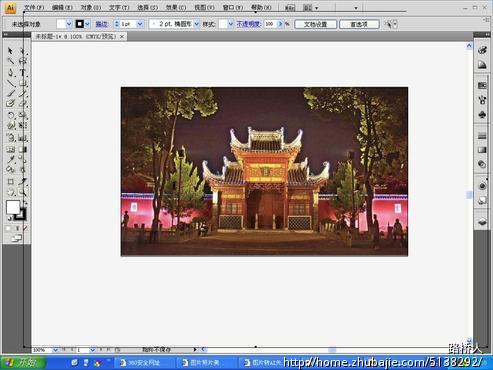Screen dimensions: 493x370
Task: Select the Eyedropper tool
Action: (10, 159)
